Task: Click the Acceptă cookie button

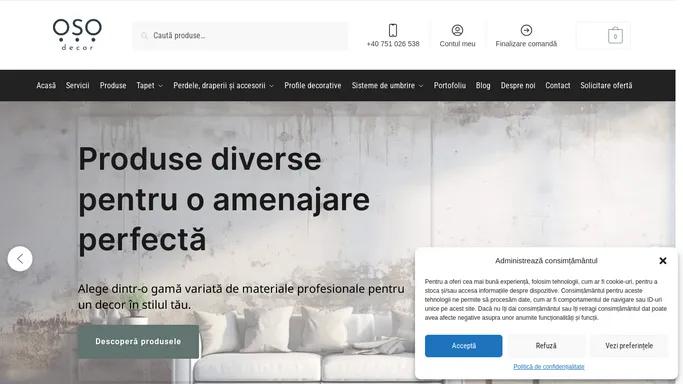Action: coord(463,346)
